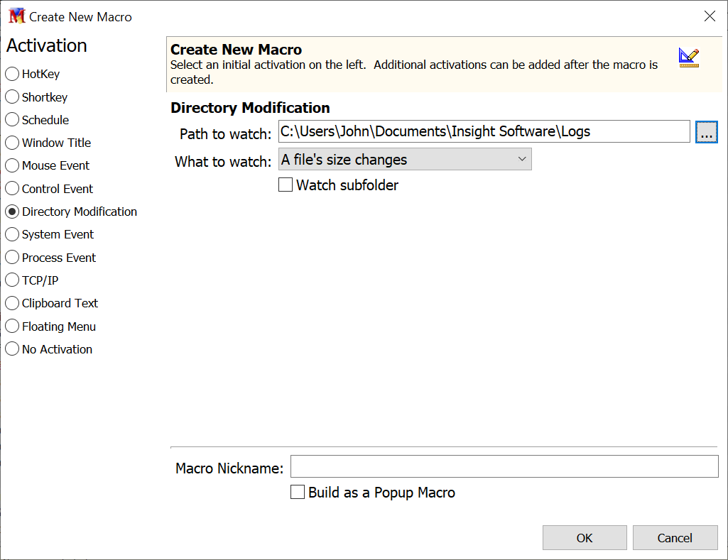Pick the Window Title activation option
The height and width of the screenshot is (560, 728).
click(x=12, y=143)
